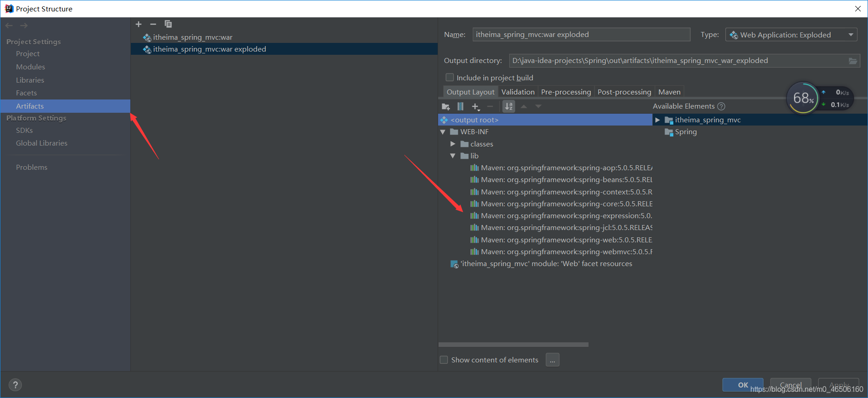Switch to the Validation tab

(x=518, y=92)
